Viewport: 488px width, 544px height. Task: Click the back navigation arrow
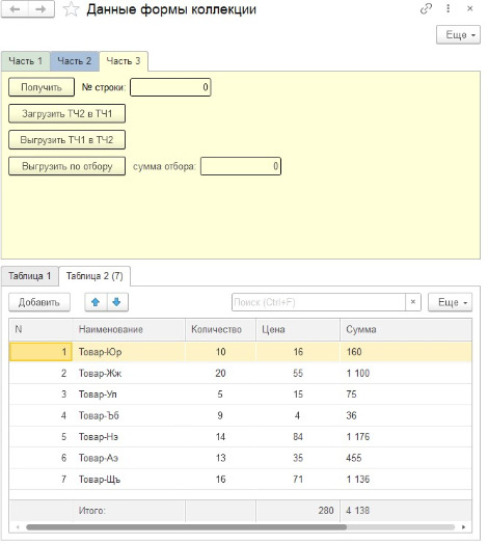tap(15, 9)
